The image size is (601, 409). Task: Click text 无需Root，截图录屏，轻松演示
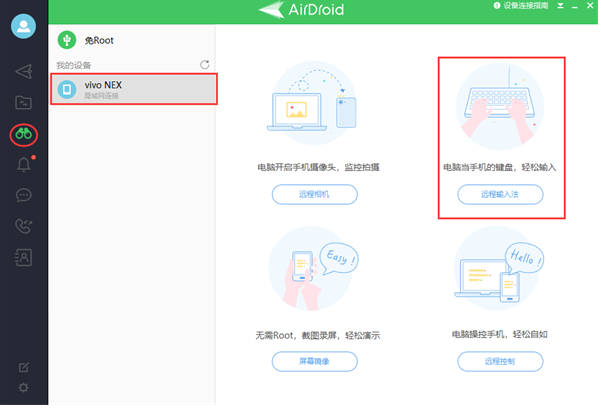(318, 335)
